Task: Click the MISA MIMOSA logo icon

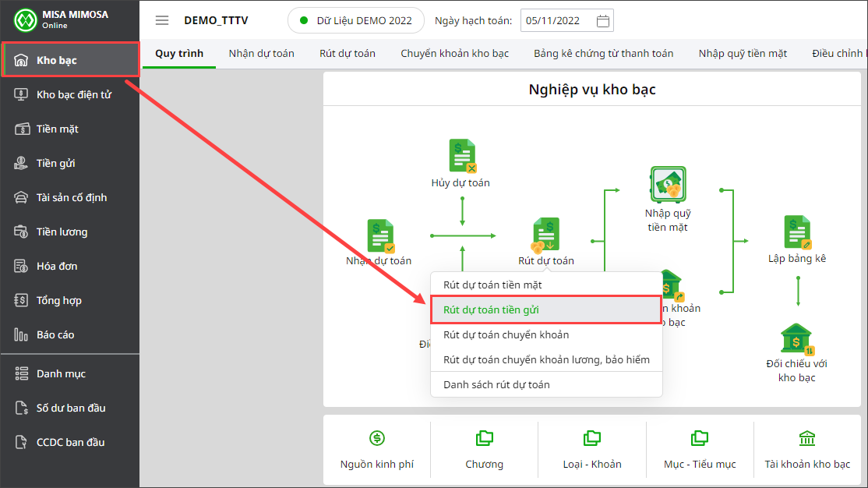Action: tap(25, 20)
